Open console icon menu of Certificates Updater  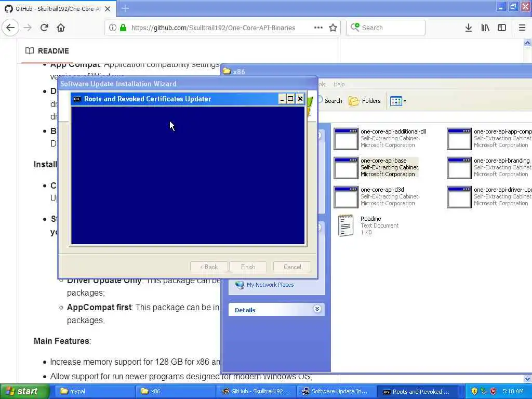point(77,99)
